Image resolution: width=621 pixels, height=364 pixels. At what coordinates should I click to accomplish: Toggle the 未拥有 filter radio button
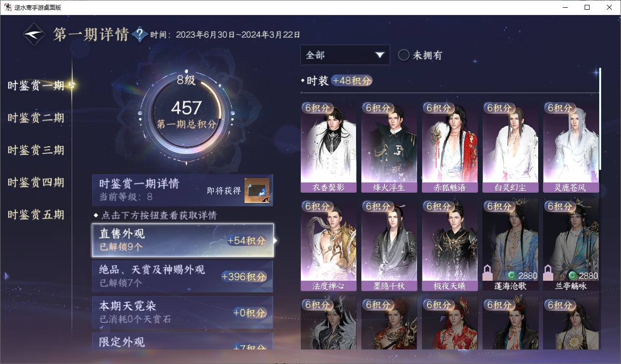click(404, 55)
